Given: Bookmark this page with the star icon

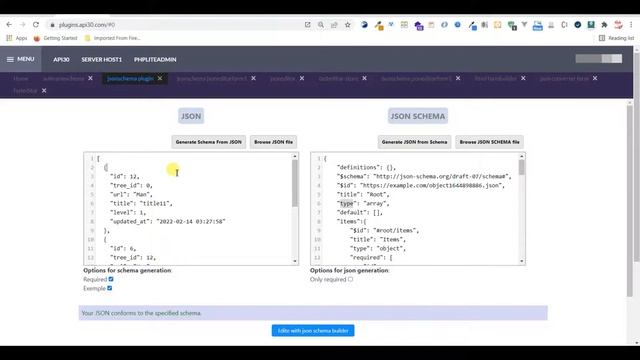Looking at the screenshot, I should coord(348,25).
